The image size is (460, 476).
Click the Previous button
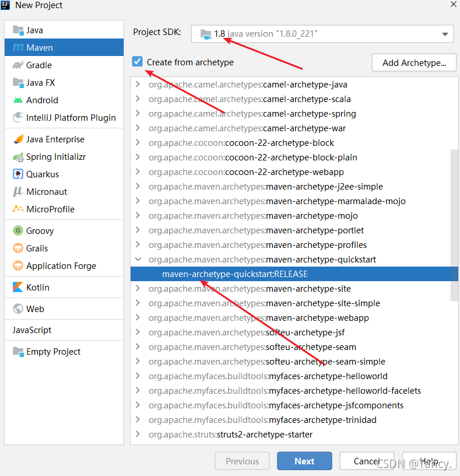[242, 461]
